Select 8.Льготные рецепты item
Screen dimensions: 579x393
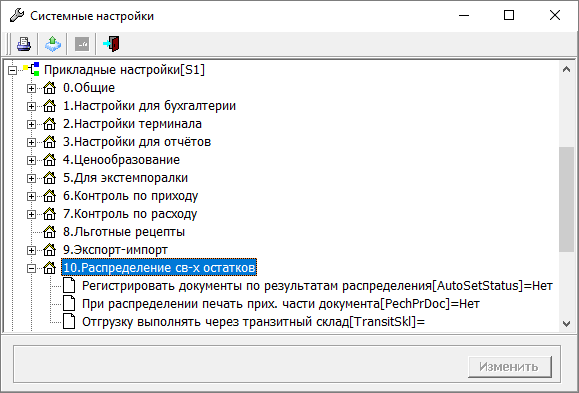[x=124, y=232]
